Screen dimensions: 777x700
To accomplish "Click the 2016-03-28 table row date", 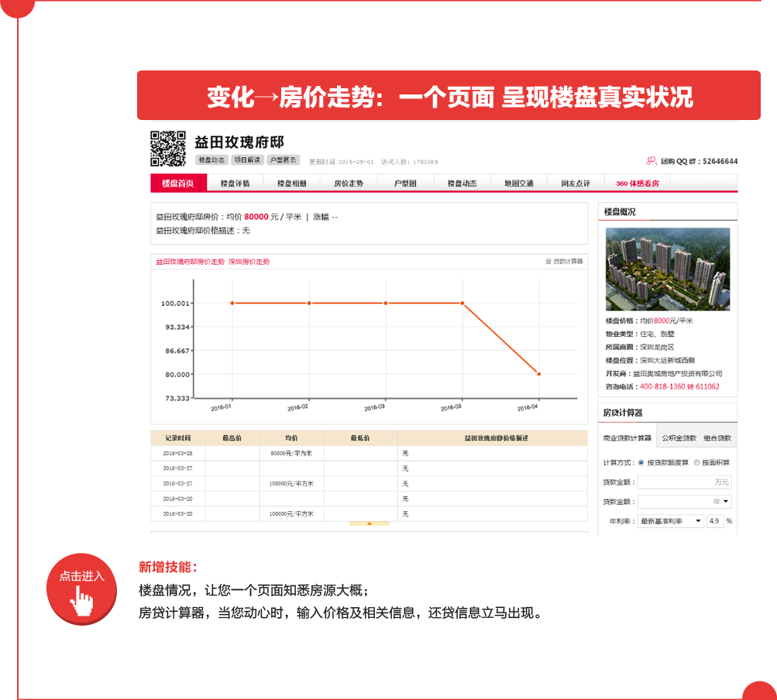I will click(x=178, y=453).
